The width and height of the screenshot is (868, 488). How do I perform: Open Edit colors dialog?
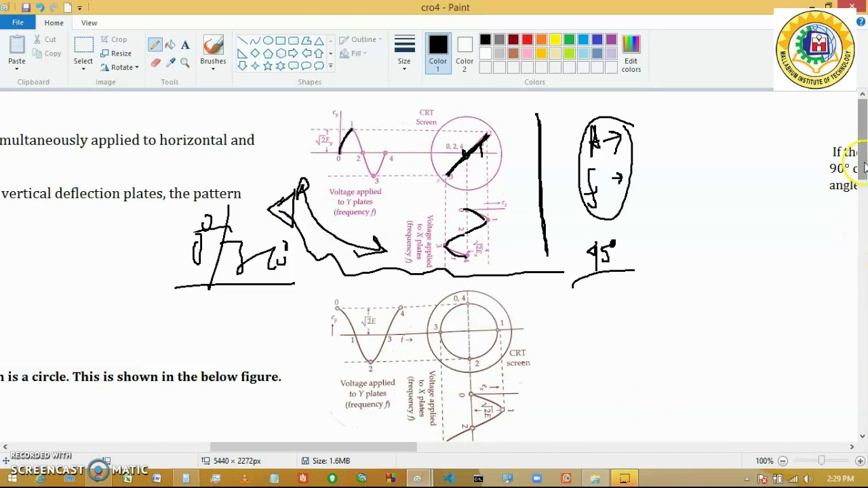[x=631, y=53]
